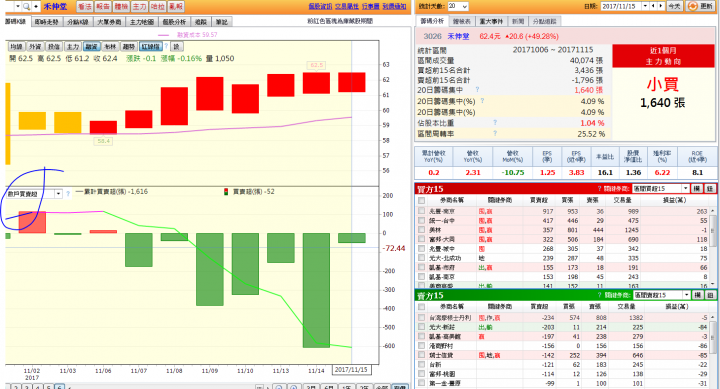
Task: Click help icon in 買方15 header
Action: pos(599,188)
